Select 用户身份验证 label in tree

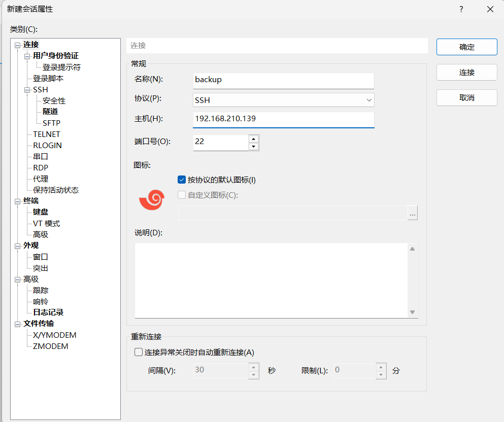pos(56,56)
